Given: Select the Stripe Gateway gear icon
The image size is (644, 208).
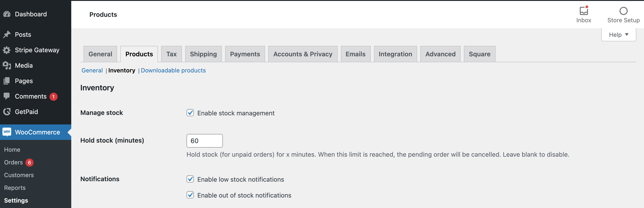Looking at the screenshot, I should [7, 50].
